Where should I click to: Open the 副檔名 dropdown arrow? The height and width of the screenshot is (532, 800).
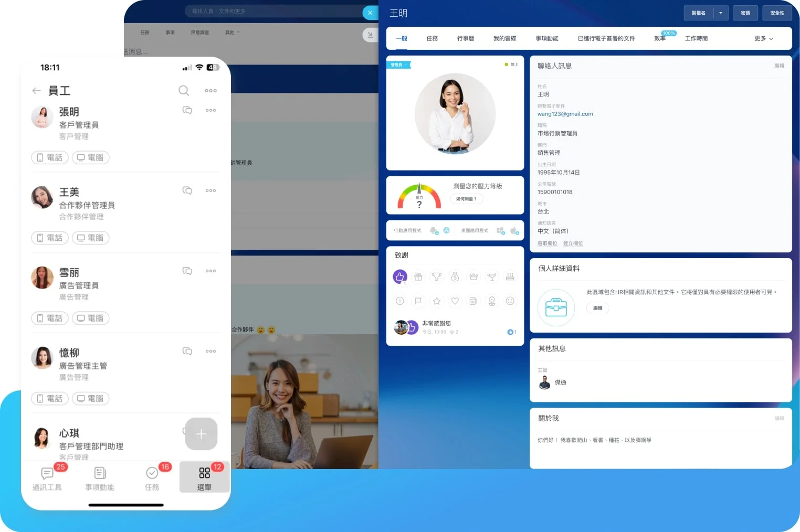coord(721,13)
